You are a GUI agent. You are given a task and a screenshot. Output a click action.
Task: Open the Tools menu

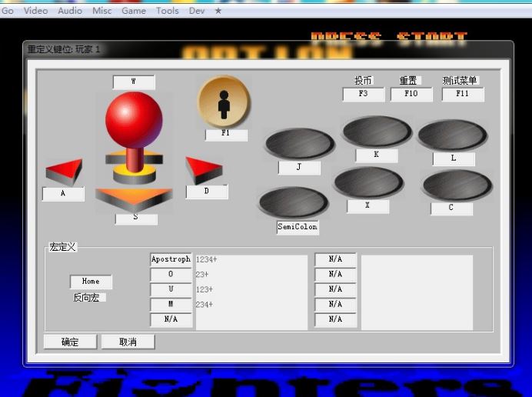(168, 11)
